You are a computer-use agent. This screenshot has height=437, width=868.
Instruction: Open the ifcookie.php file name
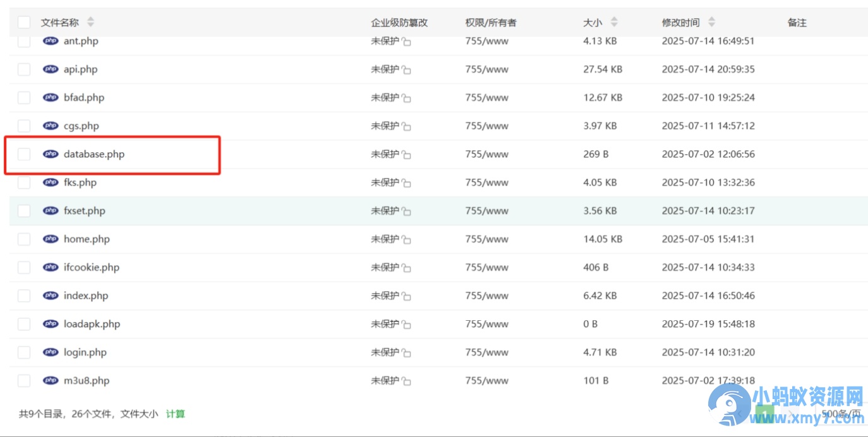click(x=92, y=268)
